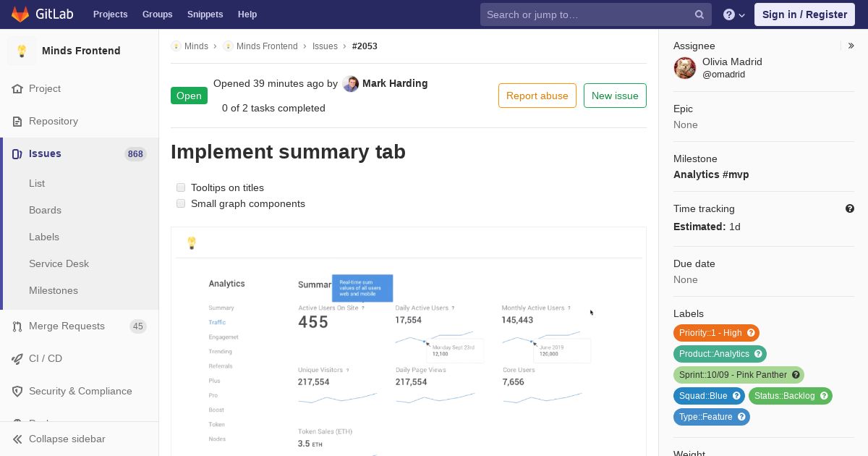
Task: Click help icon on the Status::Backlog label
Action: pos(824,396)
